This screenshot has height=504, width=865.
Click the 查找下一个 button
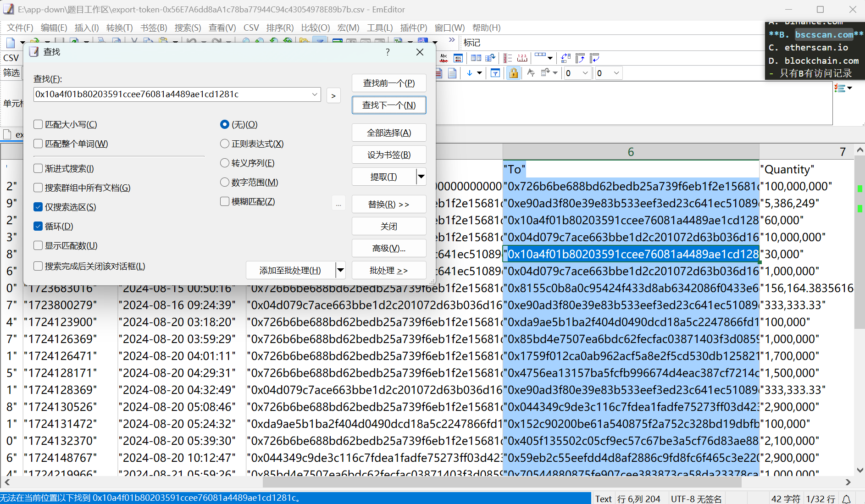tap(388, 105)
